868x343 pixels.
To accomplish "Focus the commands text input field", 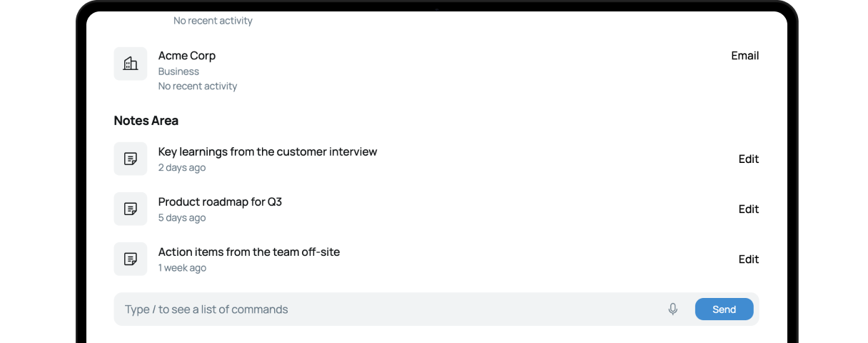I will point(389,309).
